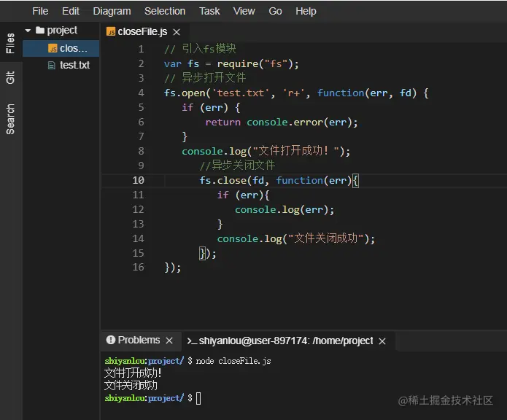The width and height of the screenshot is (507, 420).
Task: Click if (err){ on line 11
Action: tap(243, 195)
